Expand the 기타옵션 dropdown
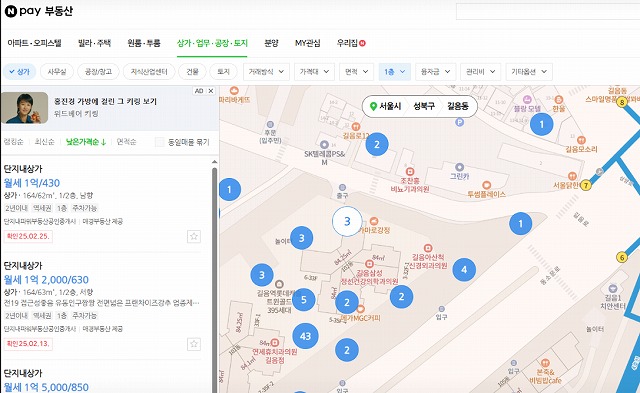This screenshot has height=393, width=640. [529, 72]
